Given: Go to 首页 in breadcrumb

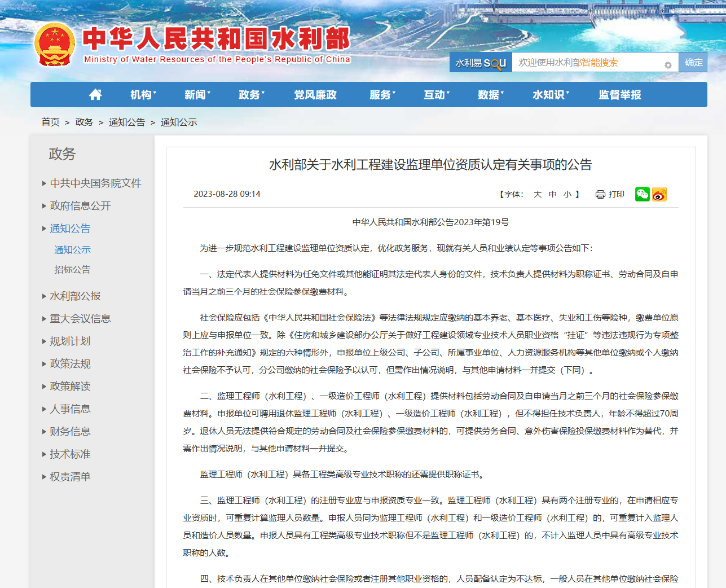Looking at the screenshot, I should point(50,122).
